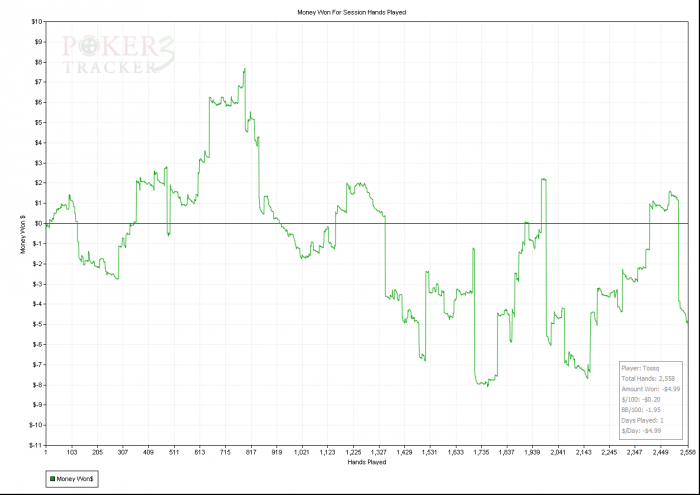Click the $9 y-axis label
Viewport: 700px width, 495px height.
pos(38,42)
